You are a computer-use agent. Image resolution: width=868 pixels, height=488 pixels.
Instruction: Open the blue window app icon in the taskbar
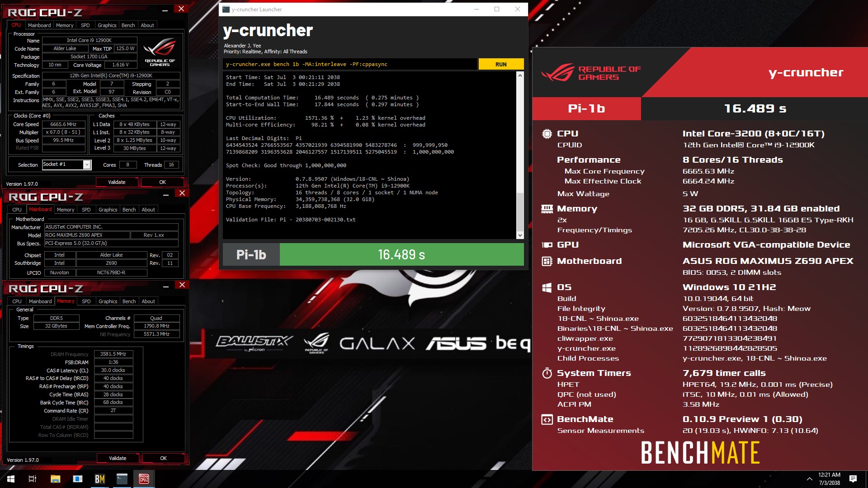pos(78,479)
